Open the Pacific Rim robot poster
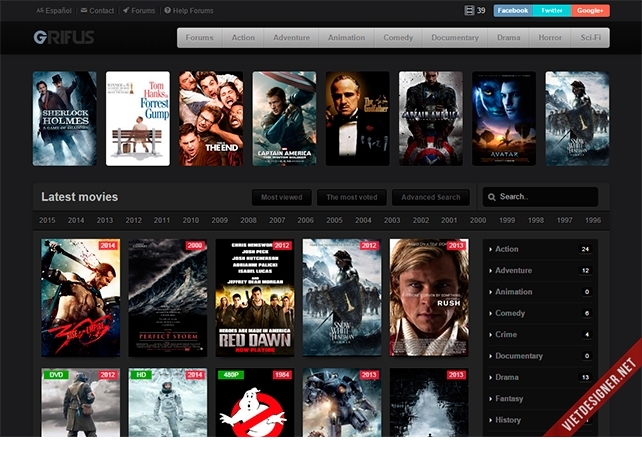The image size is (642, 462). [x=342, y=402]
